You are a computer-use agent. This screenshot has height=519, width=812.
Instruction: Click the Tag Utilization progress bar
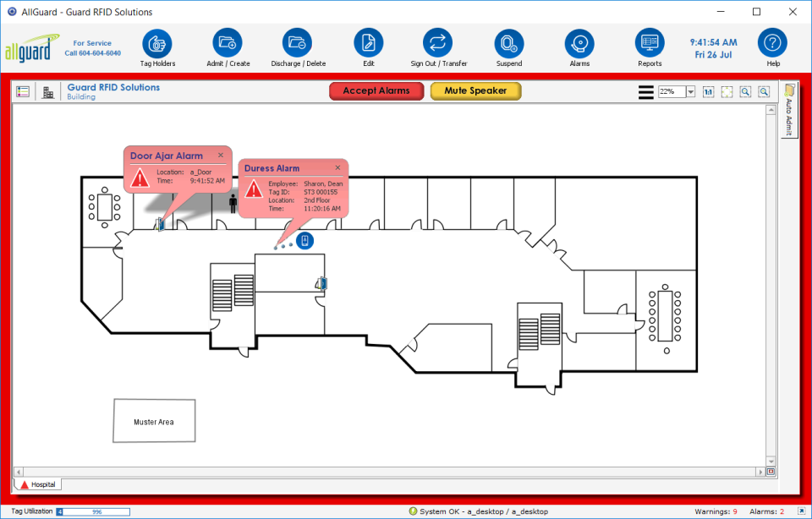(93, 511)
